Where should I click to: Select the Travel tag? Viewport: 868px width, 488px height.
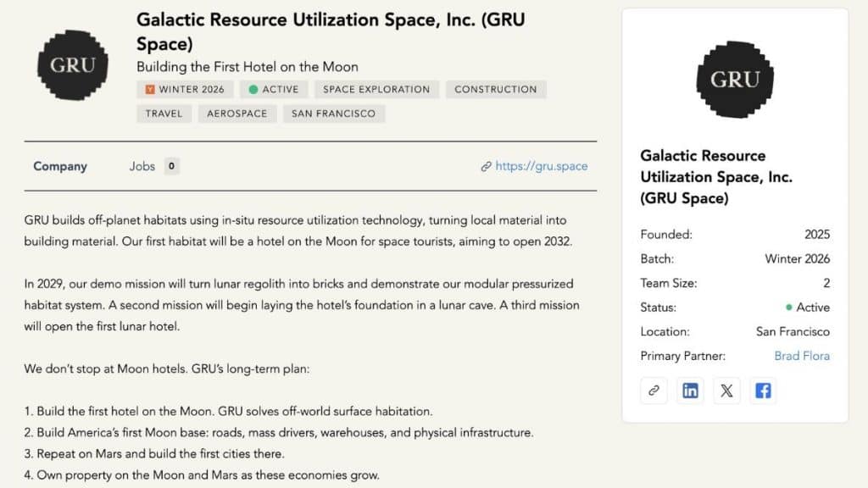[x=164, y=113]
